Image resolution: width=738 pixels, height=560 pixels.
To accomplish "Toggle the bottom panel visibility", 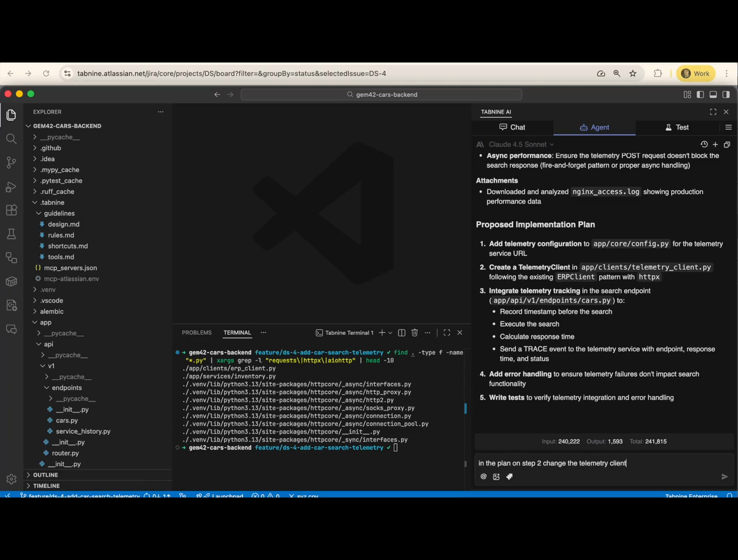I will click(x=713, y=94).
